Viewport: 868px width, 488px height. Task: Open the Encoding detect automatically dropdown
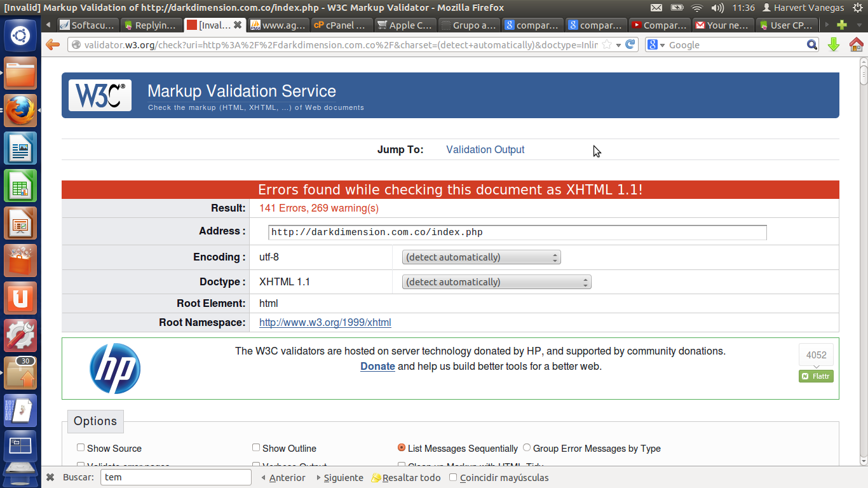click(481, 257)
